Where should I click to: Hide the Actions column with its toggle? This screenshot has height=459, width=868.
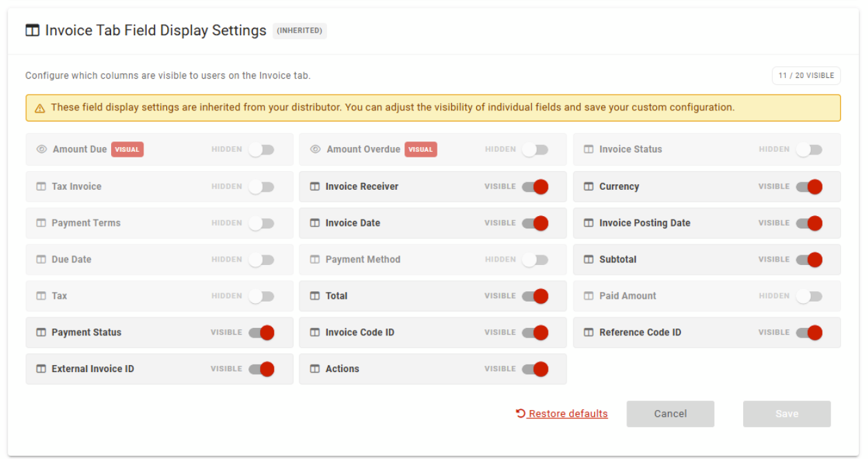click(x=535, y=369)
